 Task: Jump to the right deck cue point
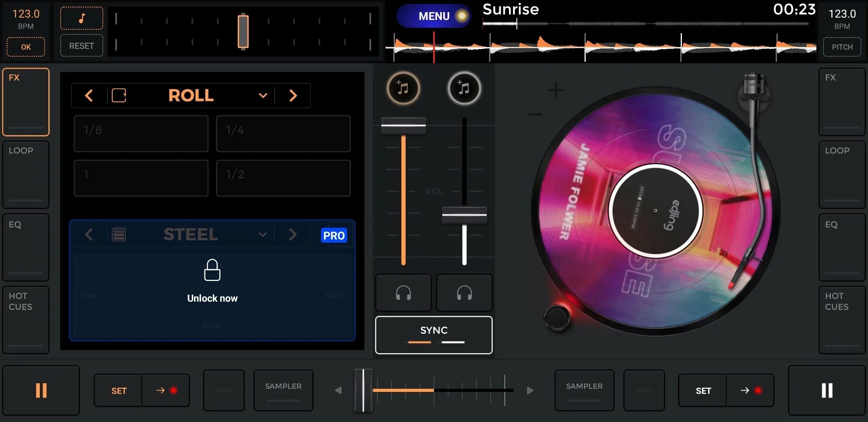[750, 390]
